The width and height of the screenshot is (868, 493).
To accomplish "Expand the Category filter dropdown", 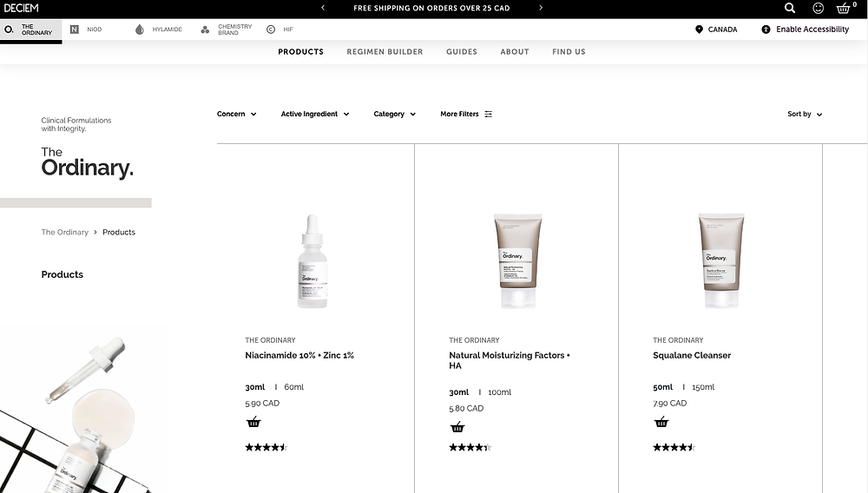I will tap(395, 114).
